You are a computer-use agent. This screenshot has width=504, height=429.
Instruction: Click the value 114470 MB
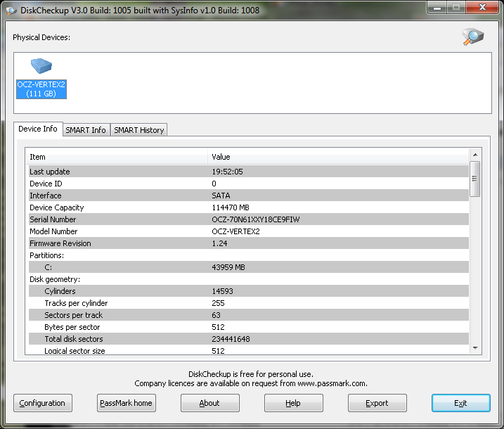(x=231, y=207)
